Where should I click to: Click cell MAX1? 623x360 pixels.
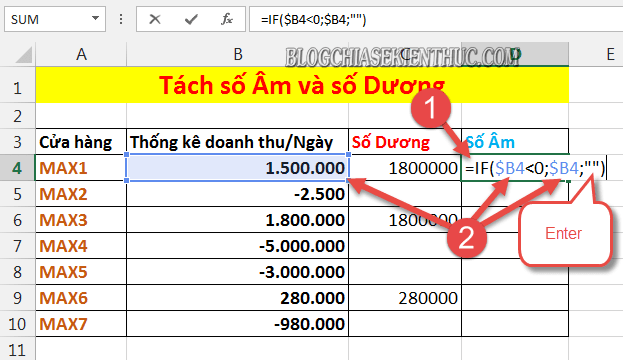(81, 168)
